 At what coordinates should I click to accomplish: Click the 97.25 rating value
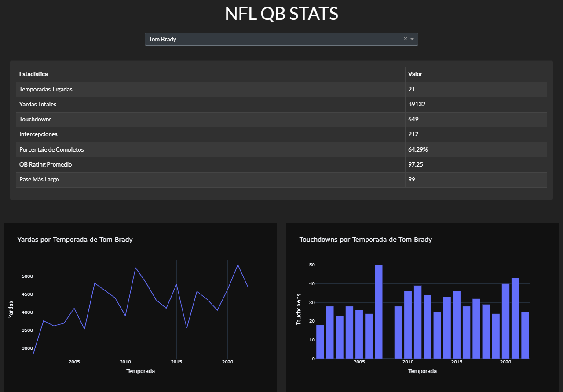(416, 164)
